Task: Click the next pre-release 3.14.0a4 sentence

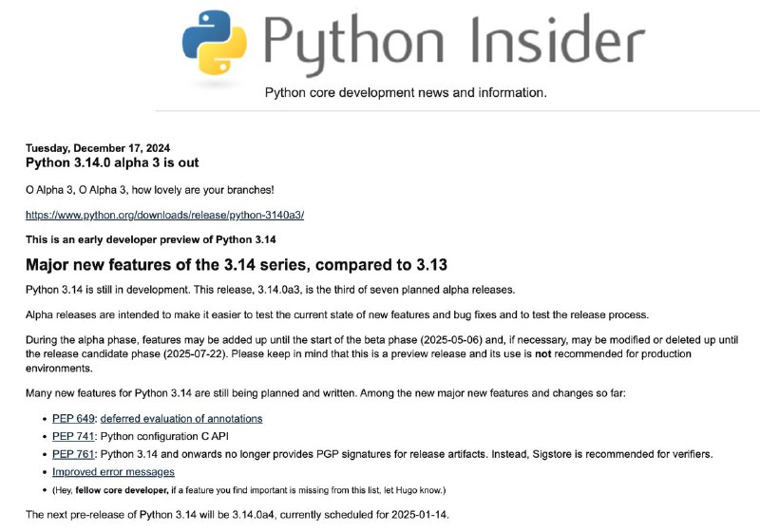Action: 237,515
